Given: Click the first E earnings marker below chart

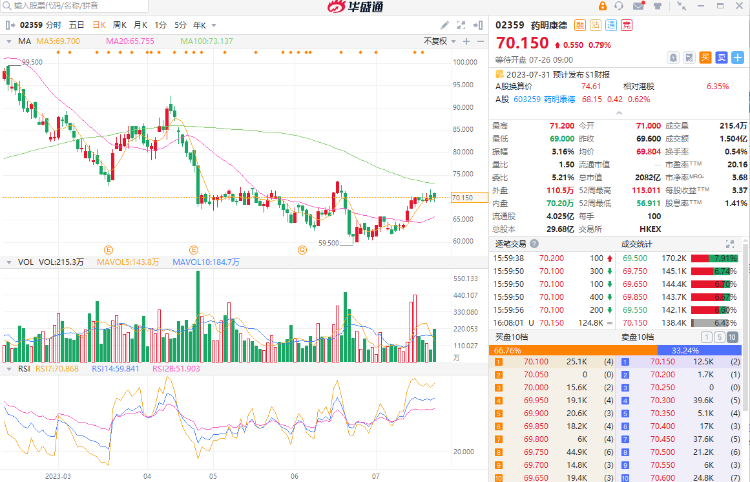Looking at the screenshot, I should click(109, 250).
